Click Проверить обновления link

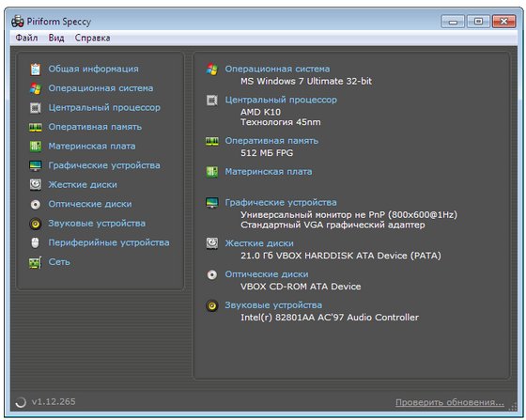(450, 402)
